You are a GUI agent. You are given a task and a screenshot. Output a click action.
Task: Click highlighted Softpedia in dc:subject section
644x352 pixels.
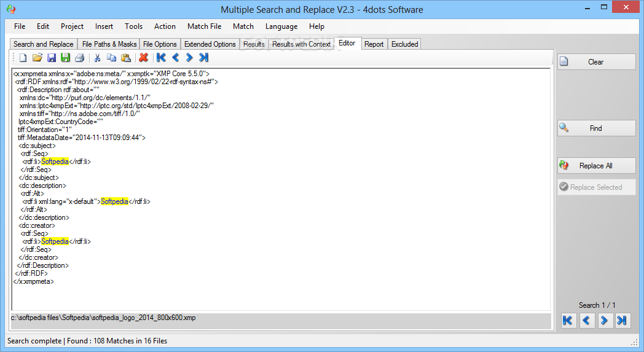[x=55, y=162]
